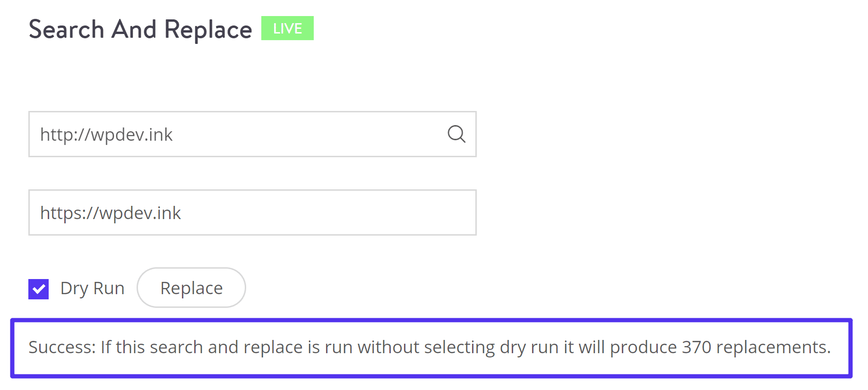Click the word Search in the page title
The width and height of the screenshot is (868, 390).
(66, 29)
